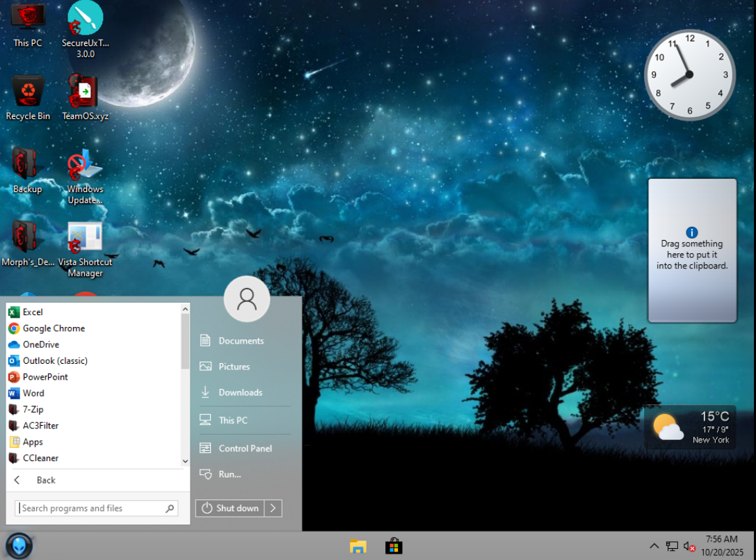Open the 7-Zip folder entry
This screenshot has height=560, width=756.
[x=93, y=410]
